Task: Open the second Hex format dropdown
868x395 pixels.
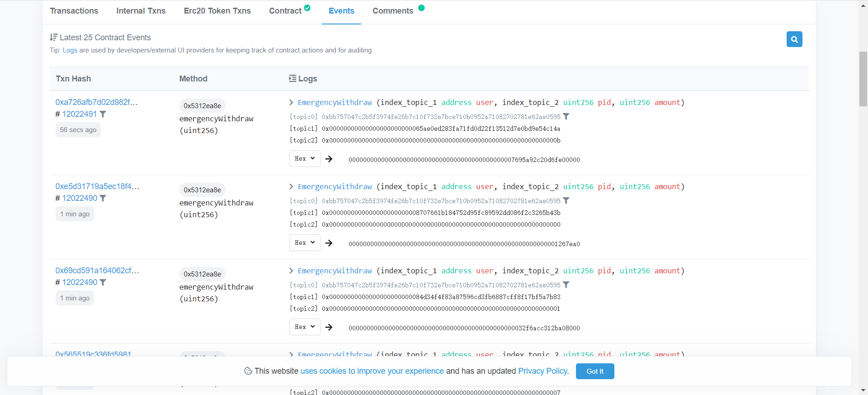Action: pos(305,243)
